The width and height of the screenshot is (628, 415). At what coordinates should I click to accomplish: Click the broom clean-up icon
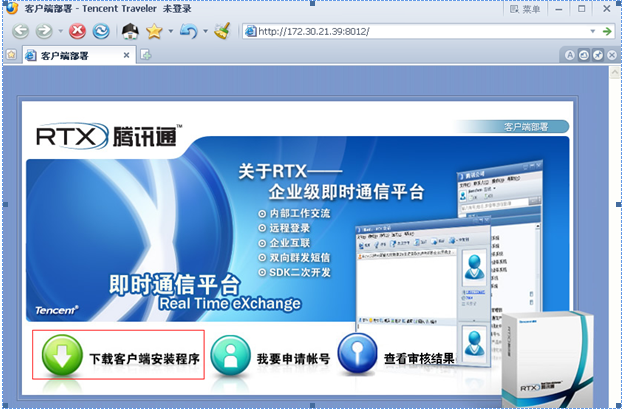[x=222, y=31]
